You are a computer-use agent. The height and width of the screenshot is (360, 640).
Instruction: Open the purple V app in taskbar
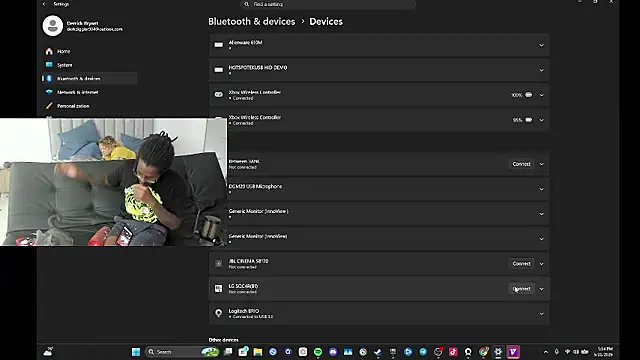click(x=513, y=352)
